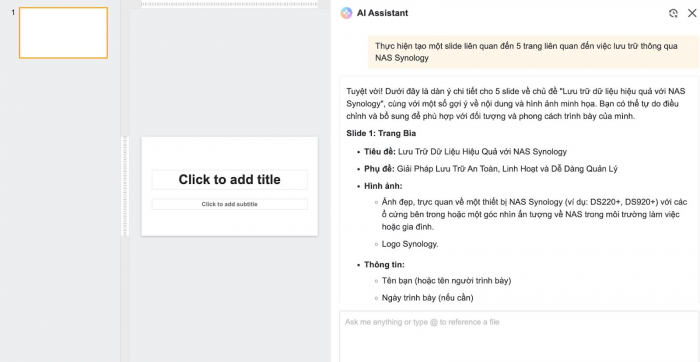Click the 'Slide 1: Trang Bìa' heading
Viewport: 700px width, 362px height.
tap(381, 133)
